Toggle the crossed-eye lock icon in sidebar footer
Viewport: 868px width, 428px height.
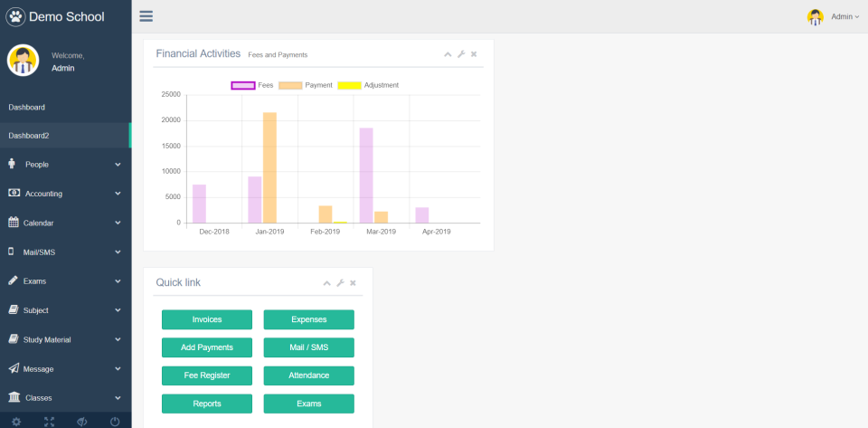(x=81, y=422)
